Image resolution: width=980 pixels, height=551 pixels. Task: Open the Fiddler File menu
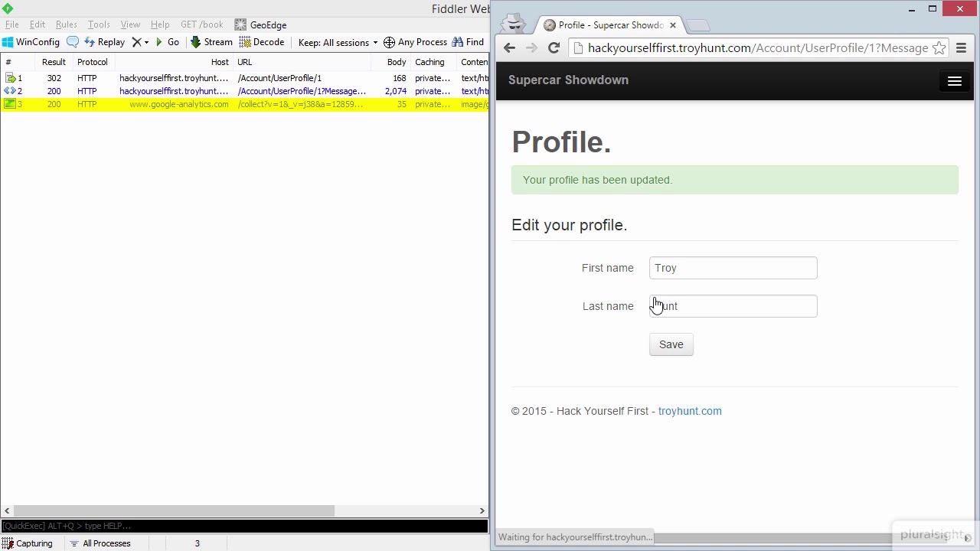(12, 24)
